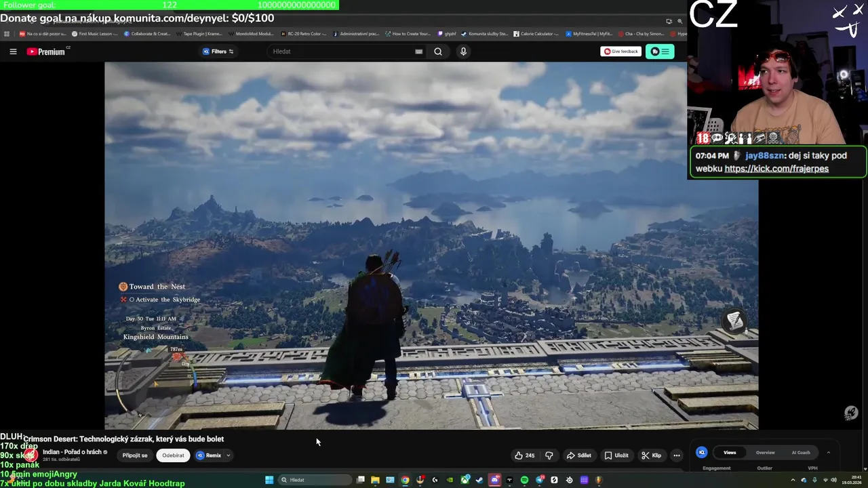Switch to the AI Coach tab

(801, 452)
